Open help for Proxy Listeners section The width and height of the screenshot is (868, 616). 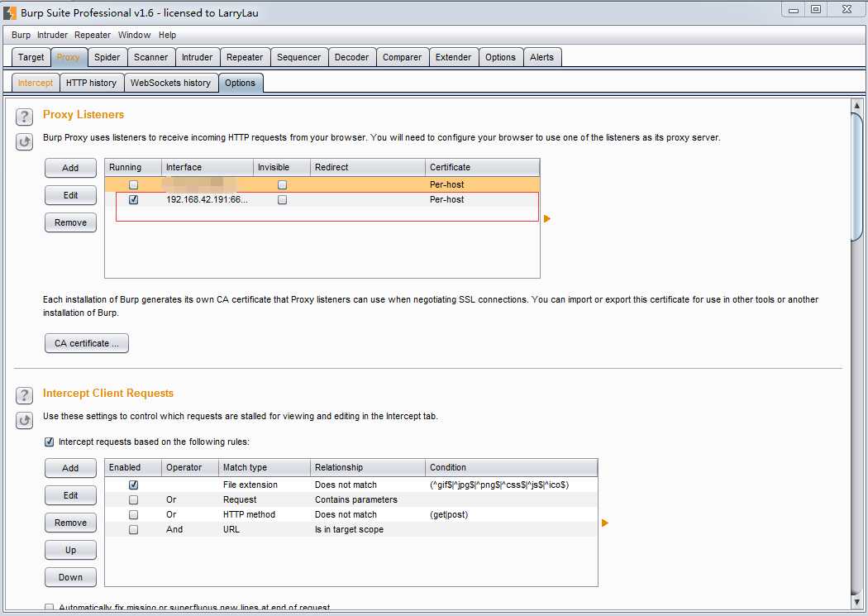[x=24, y=117]
